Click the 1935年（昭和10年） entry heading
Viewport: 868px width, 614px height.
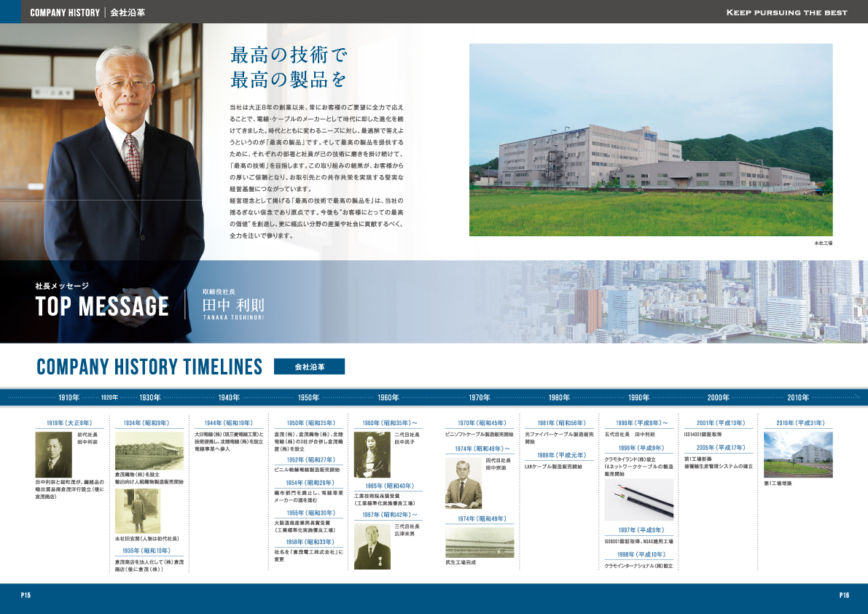point(146,551)
